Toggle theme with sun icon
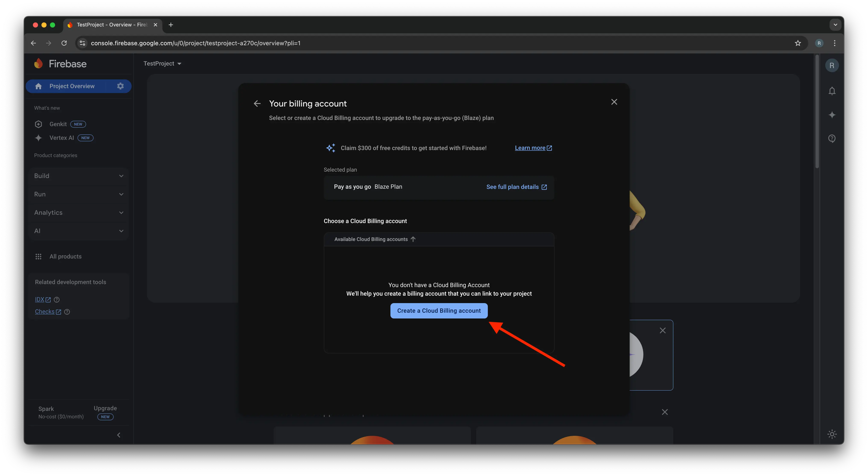This screenshot has height=476, width=868. (832, 434)
